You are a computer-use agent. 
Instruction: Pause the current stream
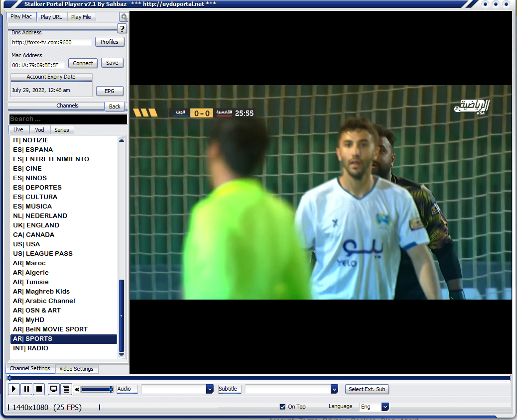(26, 389)
